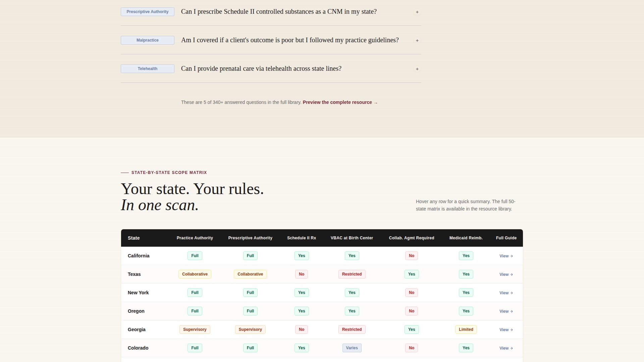This screenshot has height=362, width=644.
Task: Click California Practice Authority 'Full' badge
Action: point(195,256)
